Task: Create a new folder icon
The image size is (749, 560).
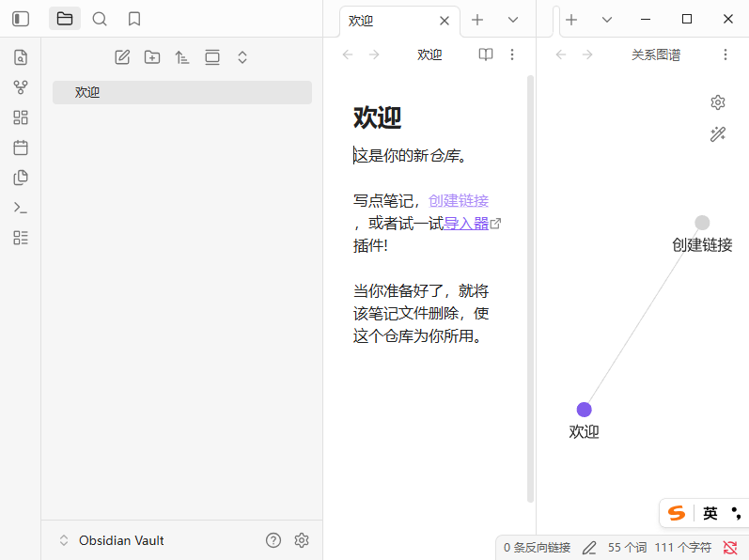Action: point(152,57)
